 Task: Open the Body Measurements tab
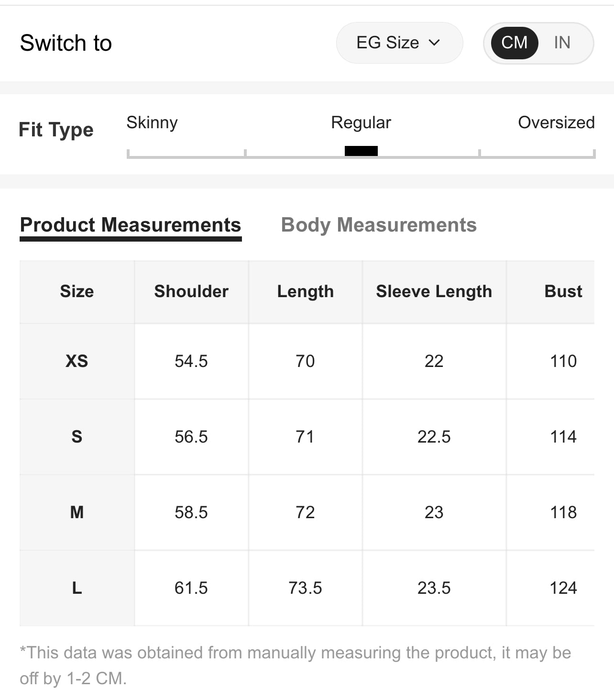point(379,225)
